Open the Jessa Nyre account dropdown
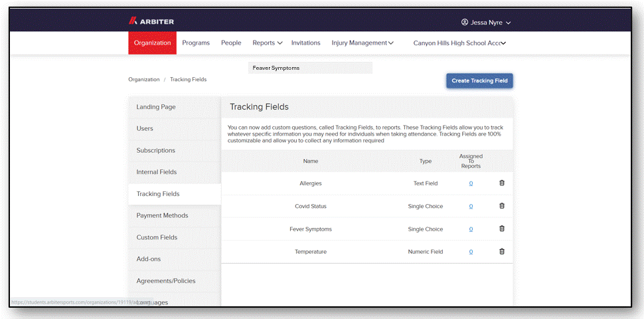The width and height of the screenshot is (644, 319). 486,23
